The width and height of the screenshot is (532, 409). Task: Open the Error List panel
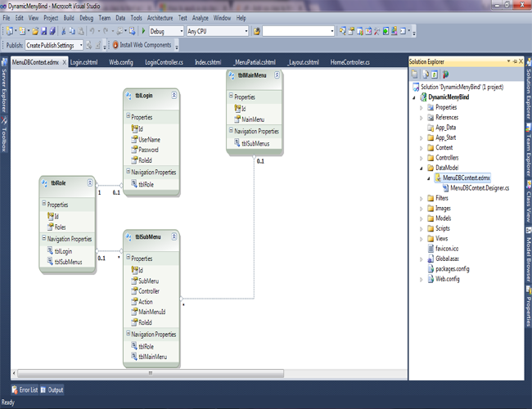[x=25, y=390]
